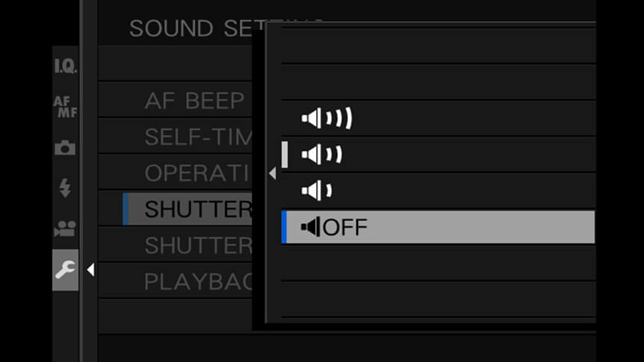644x362 pixels.
Task: Open the movie settings camcorder icon
Action: pos(65,228)
